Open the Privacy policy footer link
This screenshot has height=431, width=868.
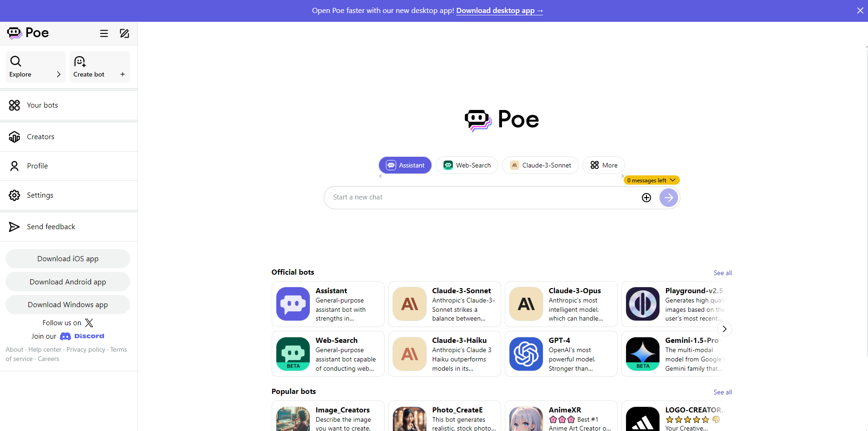[86, 350]
